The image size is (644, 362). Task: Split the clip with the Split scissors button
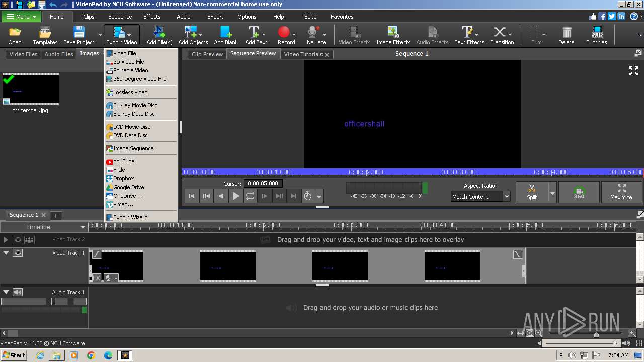532,192
